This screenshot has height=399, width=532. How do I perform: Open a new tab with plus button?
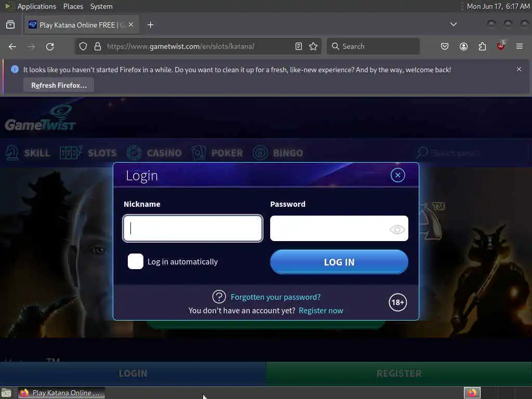click(x=150, y=25)
